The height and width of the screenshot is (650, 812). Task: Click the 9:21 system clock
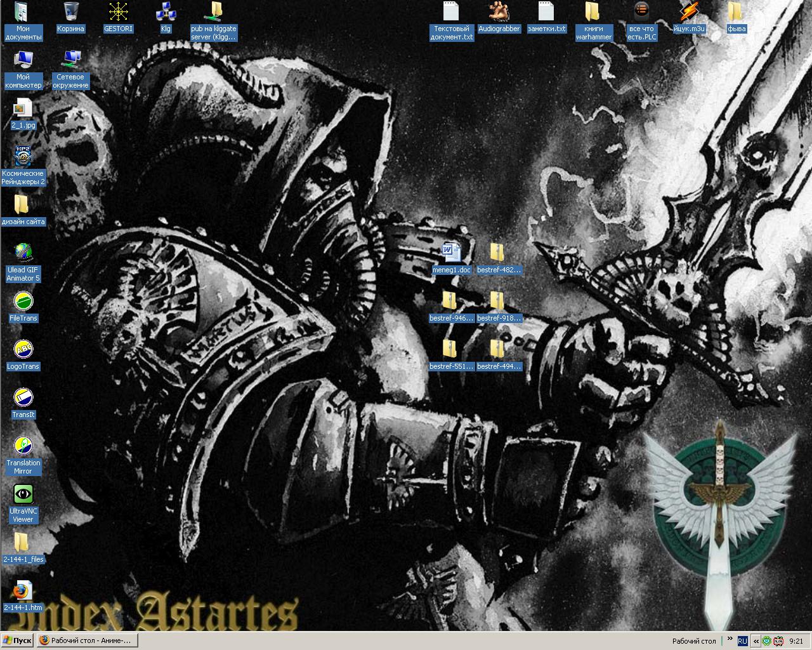coord(796,641)
